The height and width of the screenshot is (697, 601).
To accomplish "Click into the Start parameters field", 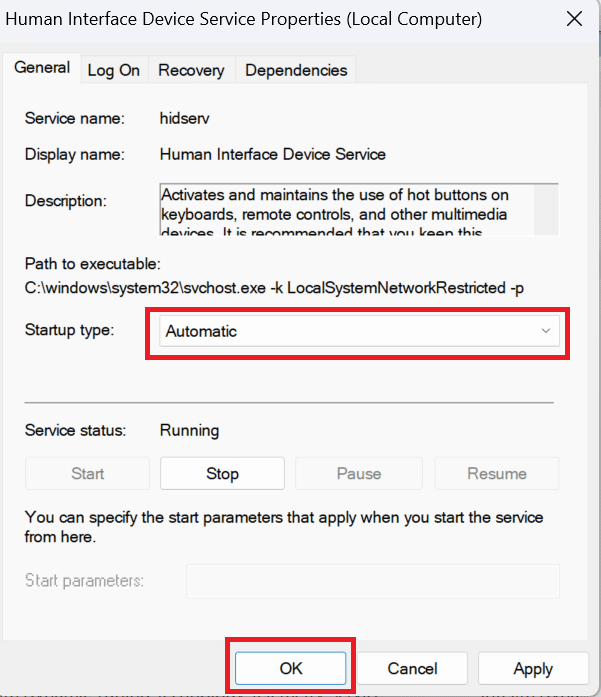I will (373, 581).
